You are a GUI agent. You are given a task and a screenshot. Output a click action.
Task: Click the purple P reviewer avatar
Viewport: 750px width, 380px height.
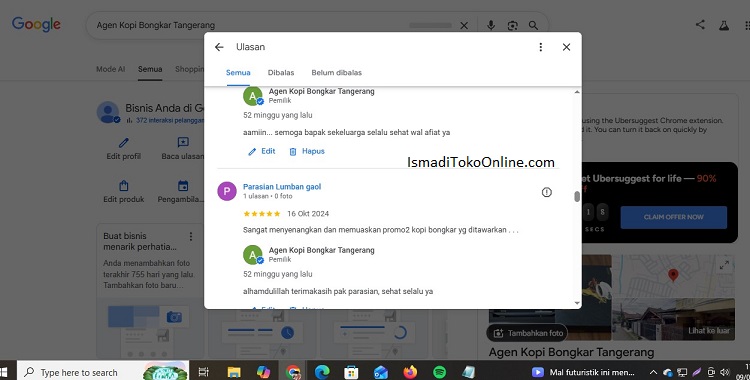coord(227,191)
